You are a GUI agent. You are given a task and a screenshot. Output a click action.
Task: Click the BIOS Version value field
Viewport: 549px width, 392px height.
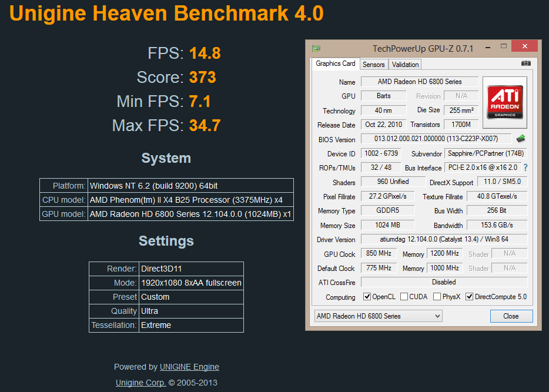(436, 139)
